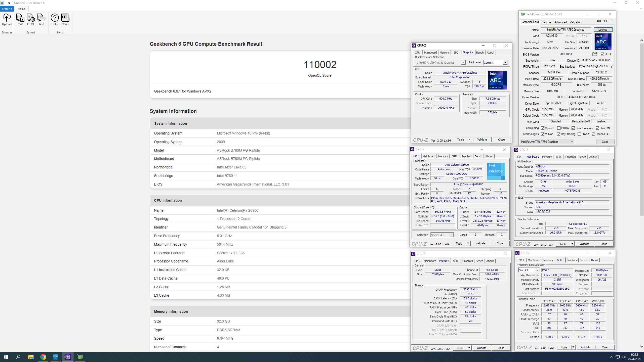Switch to Advanced tab in GPU-Z

point(560,22)
